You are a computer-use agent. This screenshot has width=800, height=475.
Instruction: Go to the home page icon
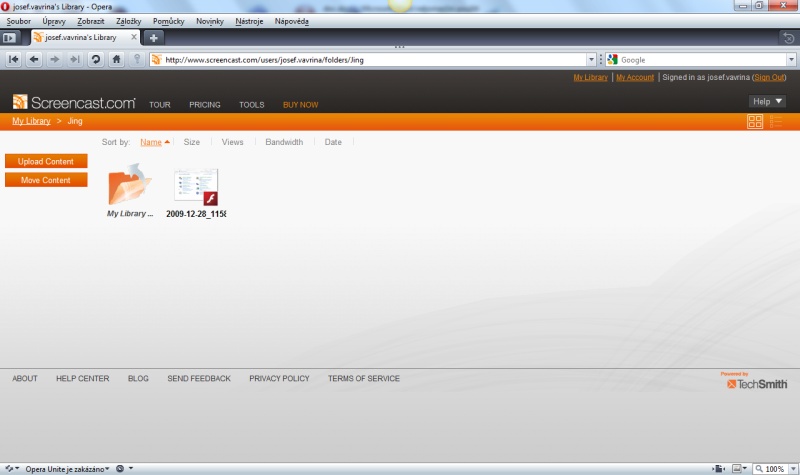(x=116, y=60)
